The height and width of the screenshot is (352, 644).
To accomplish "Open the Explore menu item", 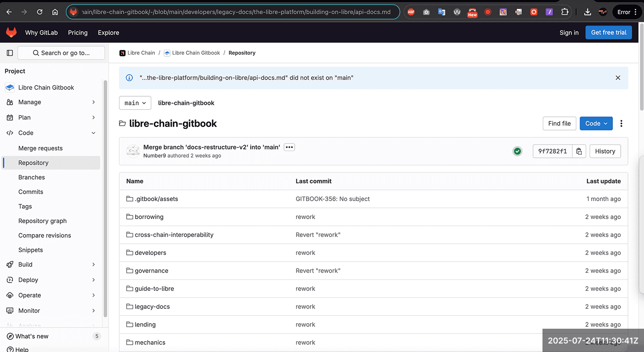I will tap(108, 32).
